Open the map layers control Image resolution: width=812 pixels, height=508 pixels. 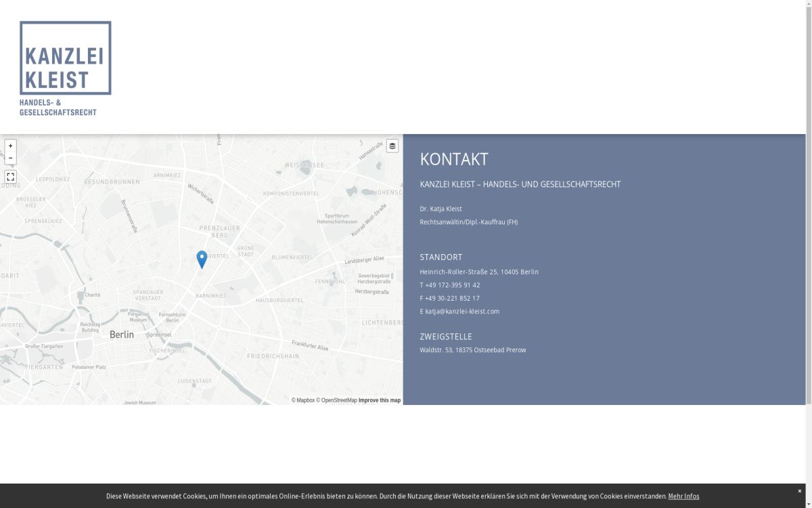point(392,146)
